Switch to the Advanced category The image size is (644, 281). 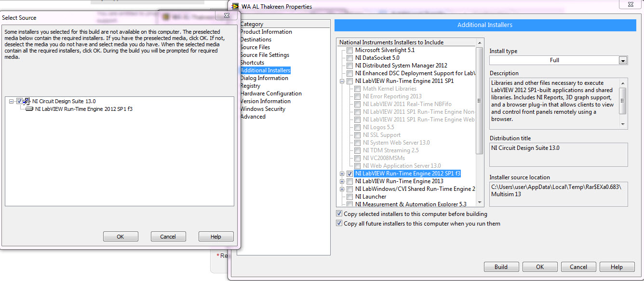[253, 117]
